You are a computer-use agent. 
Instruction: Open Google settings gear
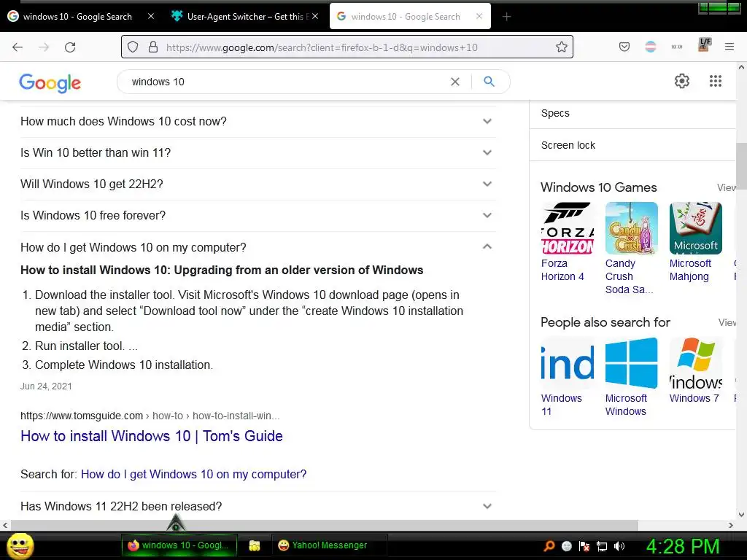tap(682, 81)
